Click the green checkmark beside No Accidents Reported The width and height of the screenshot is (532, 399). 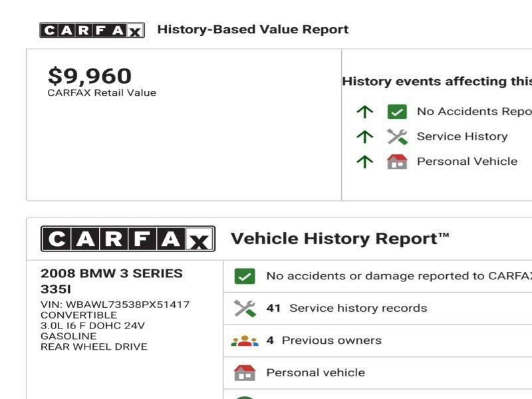pos(397,112)
